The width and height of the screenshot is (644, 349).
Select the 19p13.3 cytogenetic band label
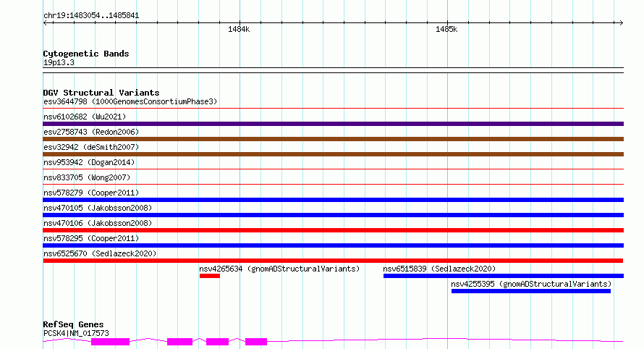(59, 62)
